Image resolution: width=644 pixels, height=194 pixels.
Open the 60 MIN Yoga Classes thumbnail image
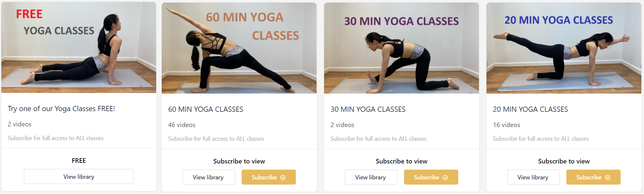pyautogui.click(x=239, y=48)
